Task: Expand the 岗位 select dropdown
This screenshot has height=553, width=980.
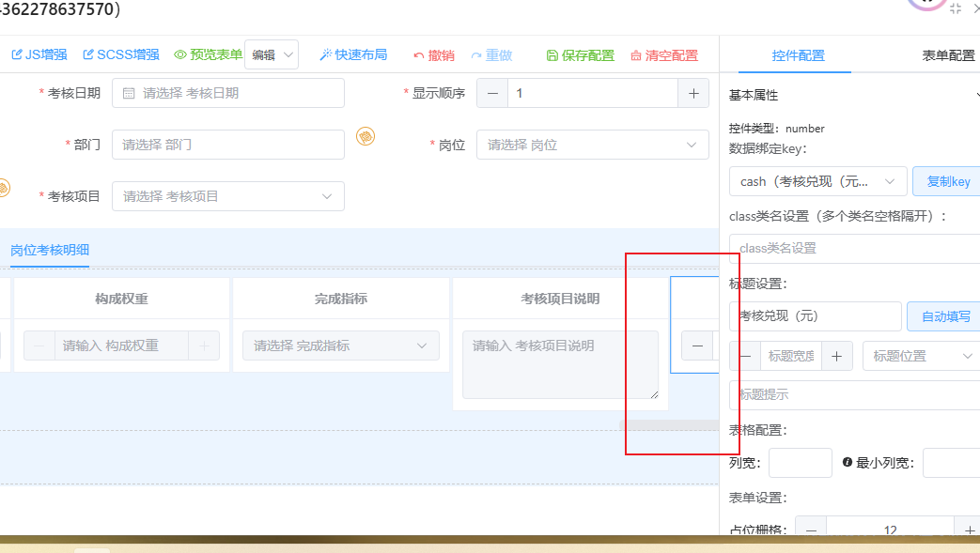Action: pos(592,145)
